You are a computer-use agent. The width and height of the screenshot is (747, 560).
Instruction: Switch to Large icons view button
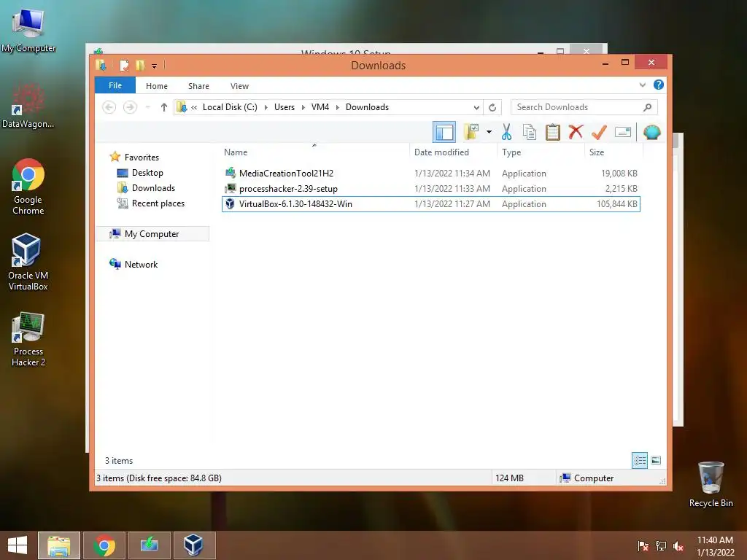coord(656,461)
